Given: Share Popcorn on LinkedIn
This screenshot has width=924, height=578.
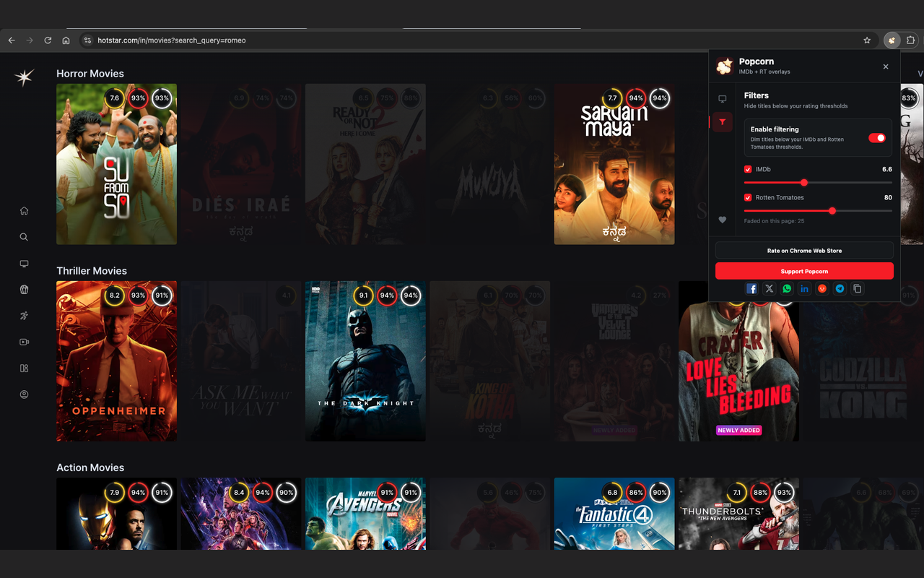Looking at the screenshot, I should click(804, 288).
